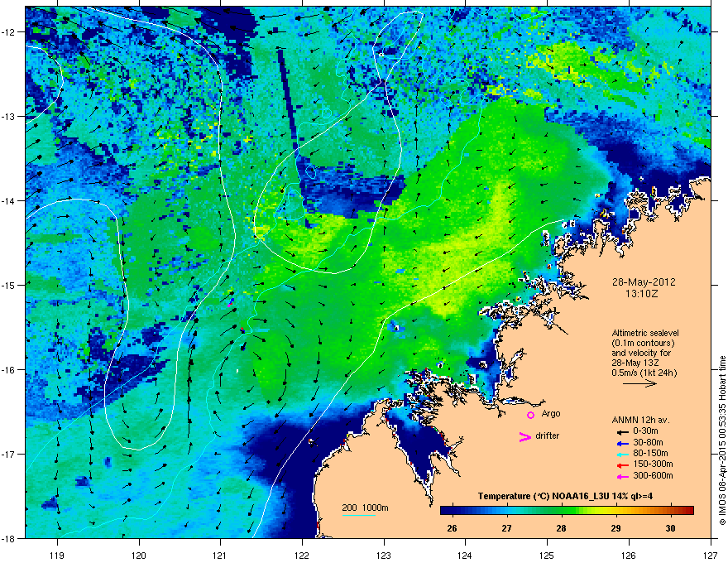Click the latitude axis label -12
Viewport: 728px width, 563px height.
point(9,32)
